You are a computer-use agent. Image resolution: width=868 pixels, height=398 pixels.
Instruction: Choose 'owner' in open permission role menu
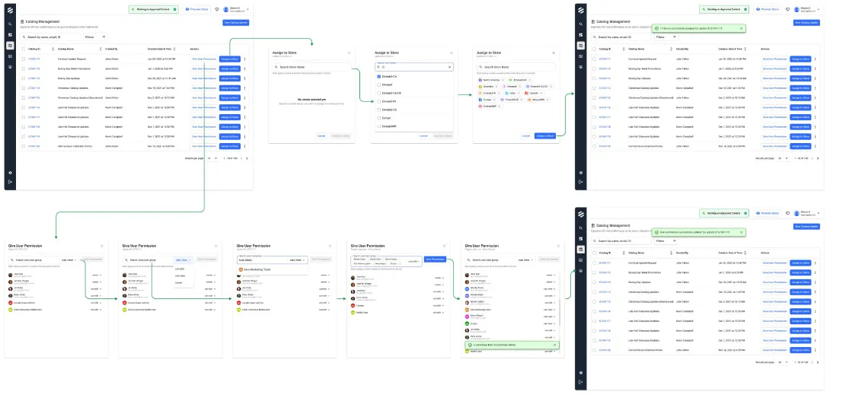179,282
